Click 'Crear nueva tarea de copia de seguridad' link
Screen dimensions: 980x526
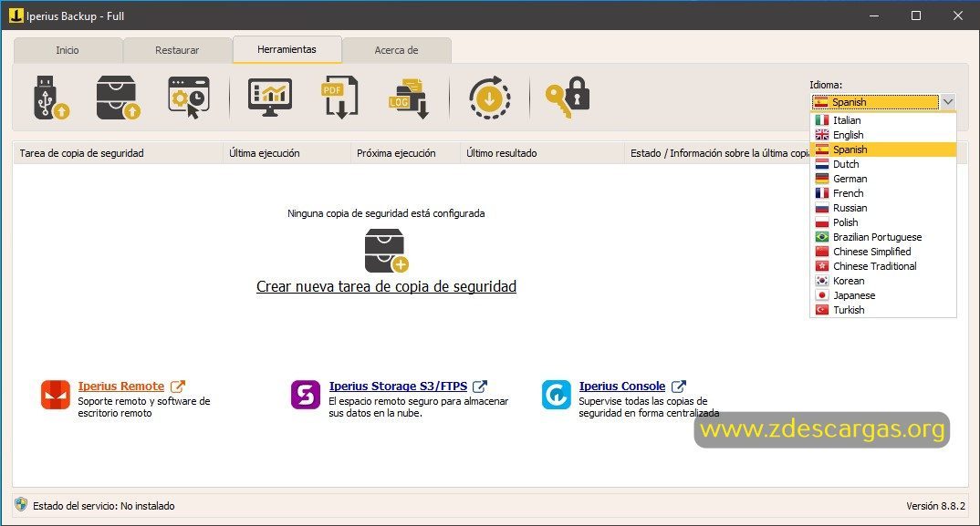[386, 287]
